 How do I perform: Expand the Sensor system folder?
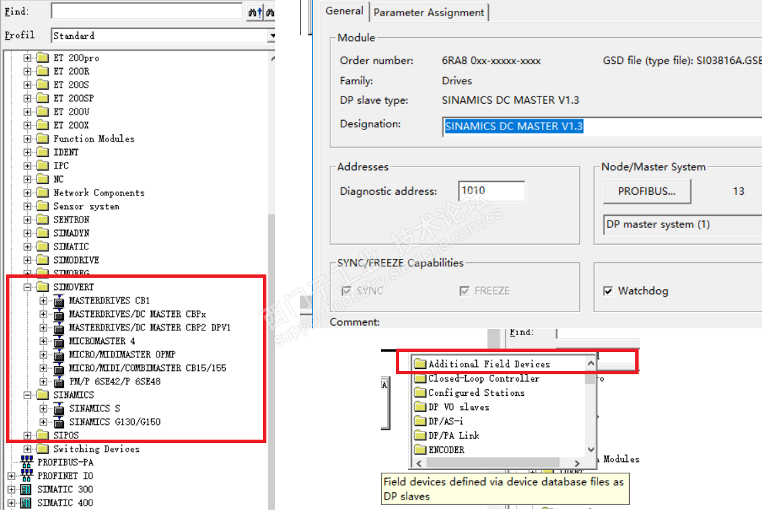click(27, 206)
